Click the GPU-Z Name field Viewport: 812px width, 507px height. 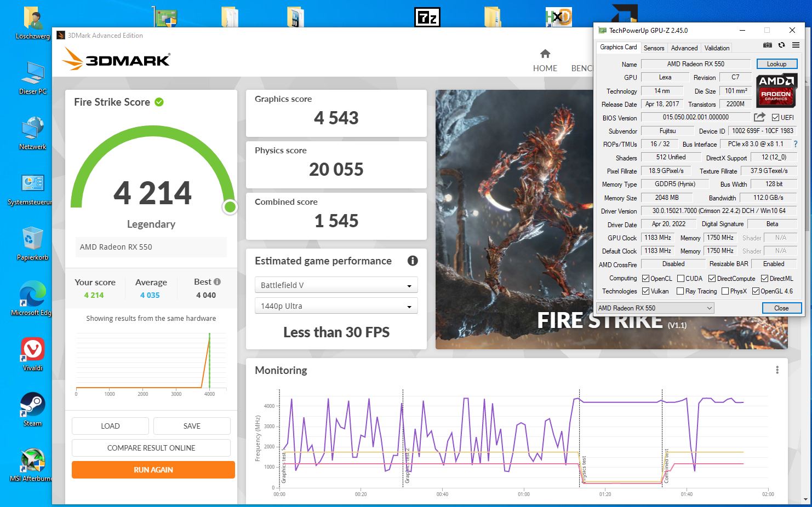click(695, 64)
